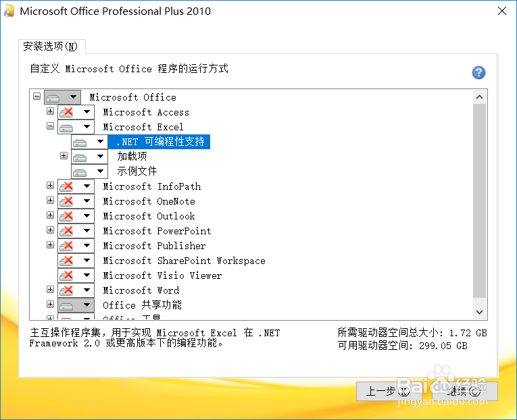Open install state dropdown for 加载项
Screen dimensions: 517x420
(89, 157)
